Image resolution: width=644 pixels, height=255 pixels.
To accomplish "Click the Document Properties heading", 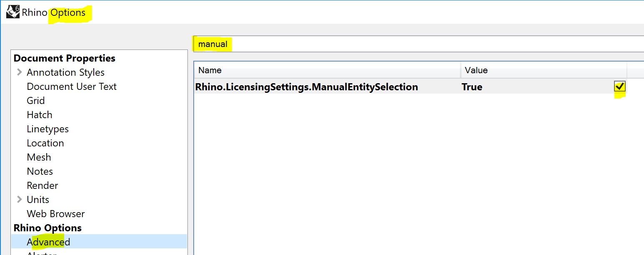I will pos(65,58).
